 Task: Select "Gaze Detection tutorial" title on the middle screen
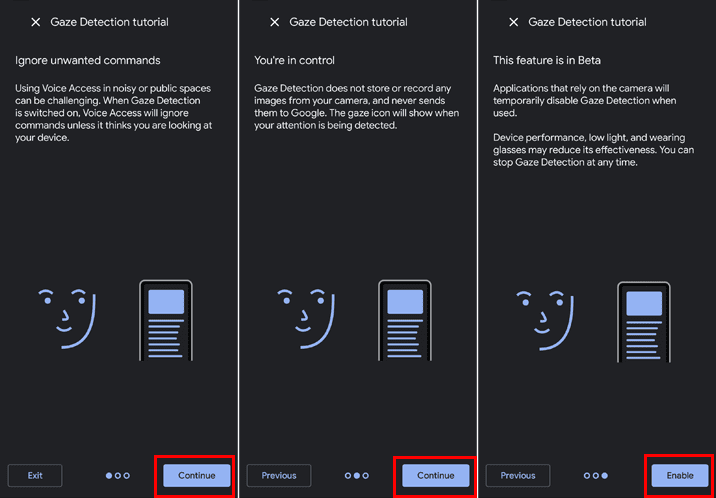pos(348,22)
